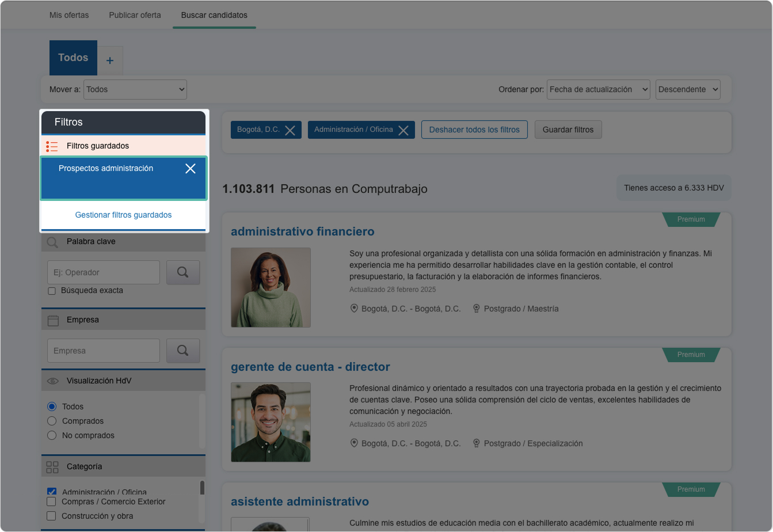Go to the Mis ofertas tab
The height and width of the screenshot is (532, 773).
[69, 15]
